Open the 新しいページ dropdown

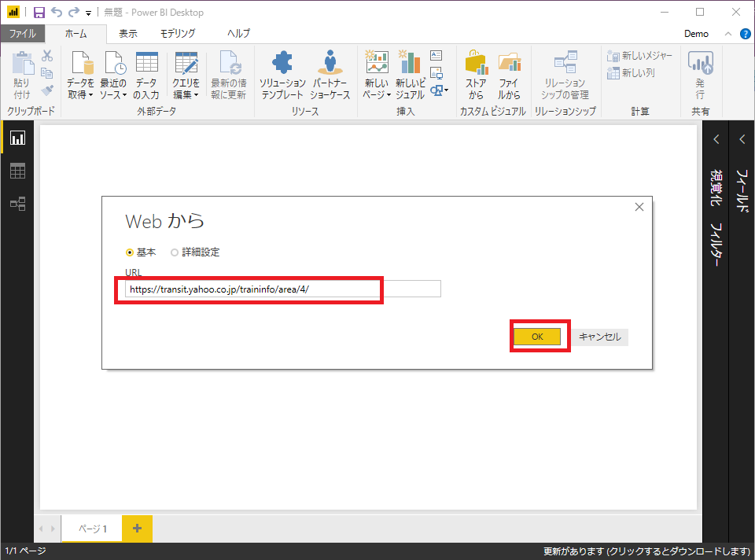point(377,76)
